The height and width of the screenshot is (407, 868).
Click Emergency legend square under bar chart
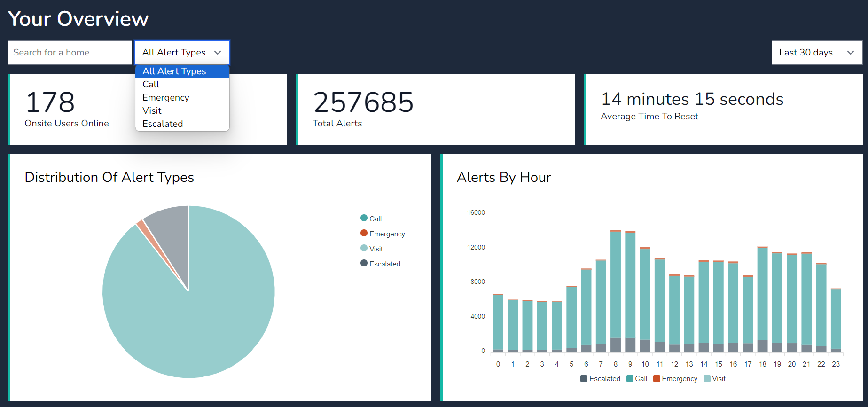pyautogui.click(x=657, y=379)
